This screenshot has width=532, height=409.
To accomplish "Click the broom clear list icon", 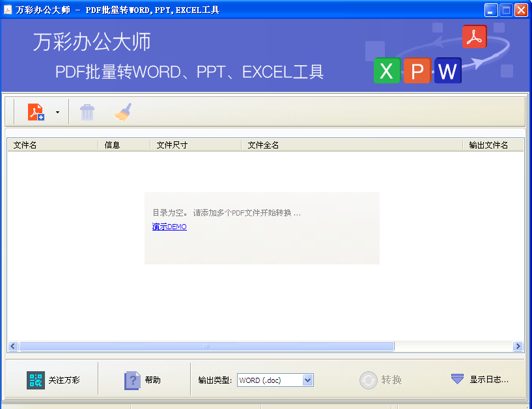I will click(x=123, y=112).
